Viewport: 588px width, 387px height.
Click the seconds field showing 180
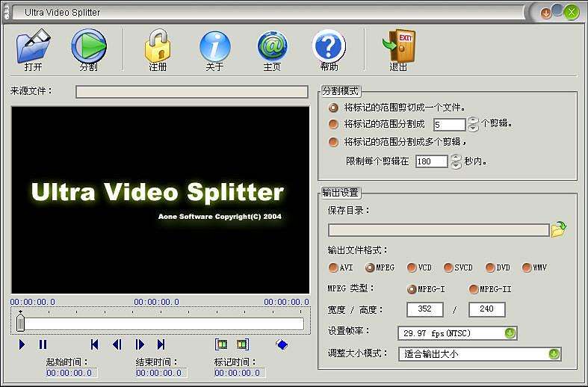pos(432,161)
